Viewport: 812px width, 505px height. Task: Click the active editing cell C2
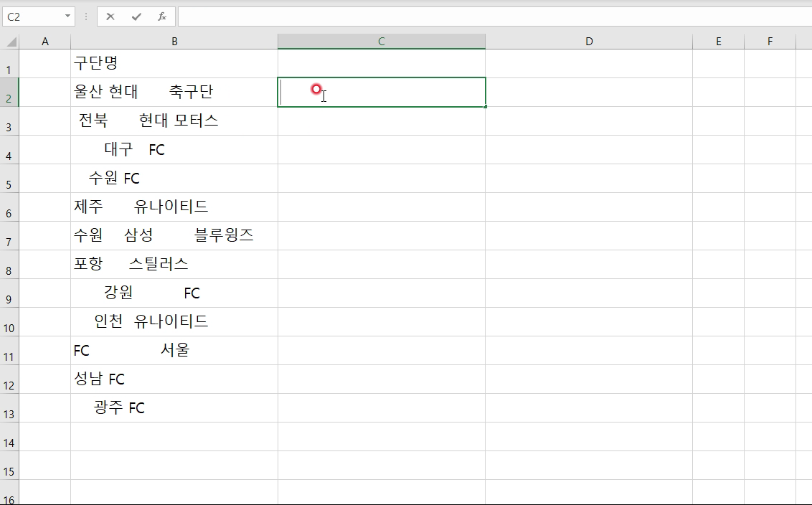tap(382, 93)
